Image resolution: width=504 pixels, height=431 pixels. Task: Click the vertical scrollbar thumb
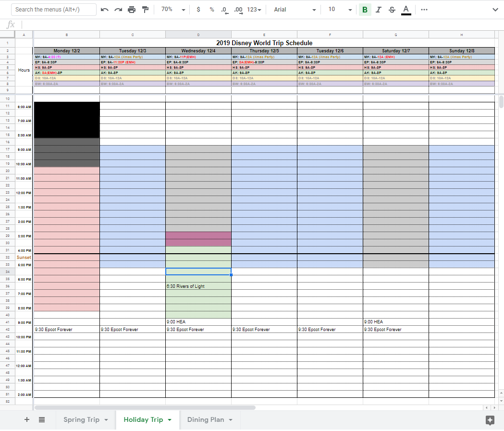click(501, 101)
